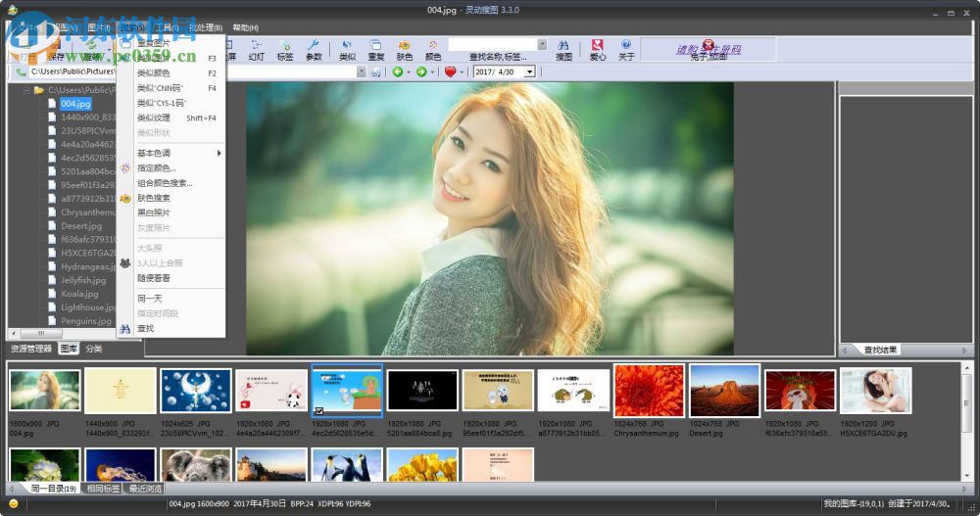980x516 pixels.
Task: Switch to the 相同标签 tab
Action: [103, 488]
